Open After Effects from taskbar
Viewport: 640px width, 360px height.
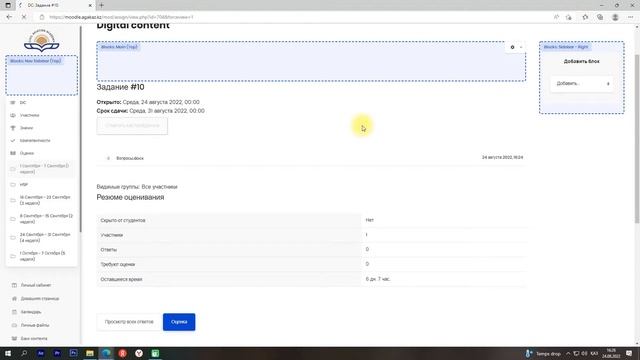point(40,353)
